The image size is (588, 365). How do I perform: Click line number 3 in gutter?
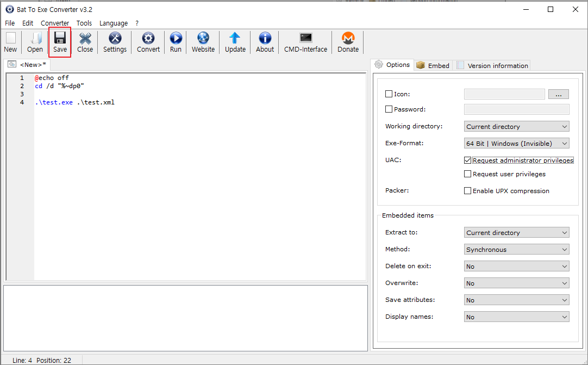point(22,94)
